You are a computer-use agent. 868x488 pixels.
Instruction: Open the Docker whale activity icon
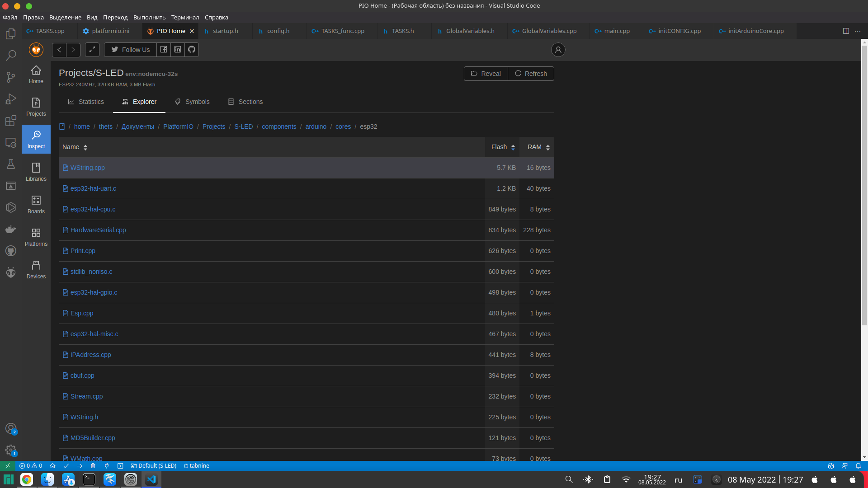(11, 229)
